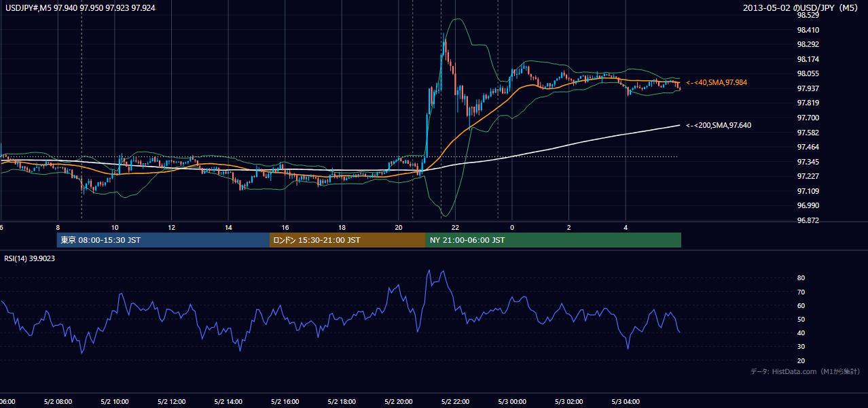Click the 5/2 10:00 time axis label
The width and height of the screenshot is (868, 408).
click(115, 402)
